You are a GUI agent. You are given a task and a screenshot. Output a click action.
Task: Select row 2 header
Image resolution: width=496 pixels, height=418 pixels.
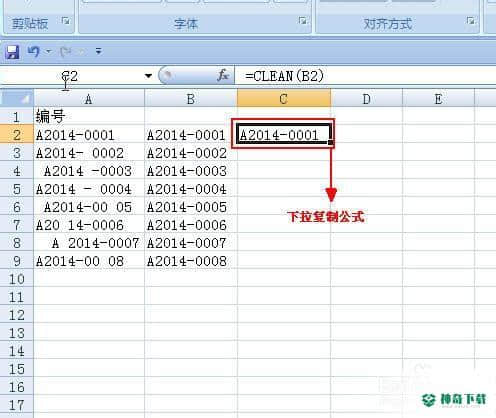click(17, 135)
